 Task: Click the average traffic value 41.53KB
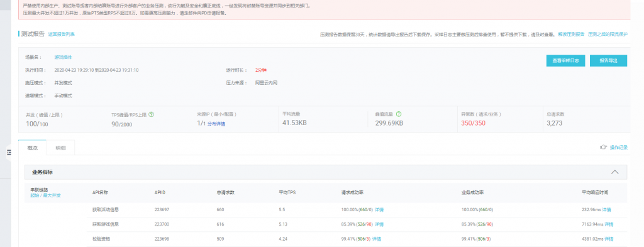point(294,123)
